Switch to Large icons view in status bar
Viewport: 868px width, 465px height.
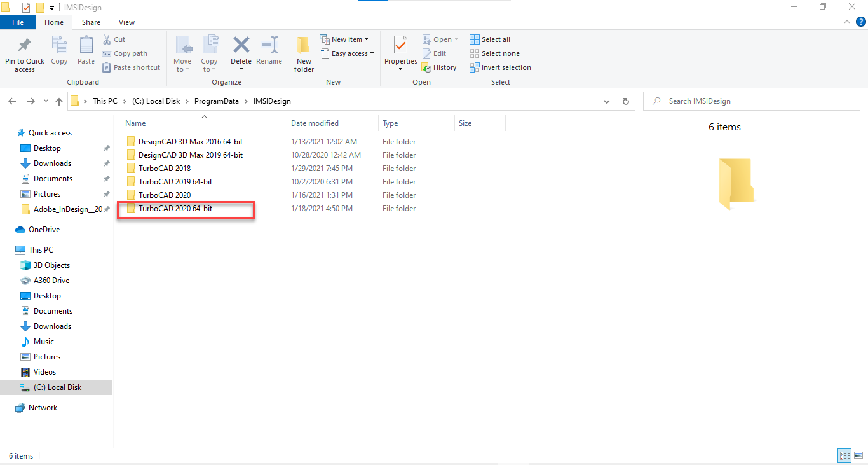point(858,455)
